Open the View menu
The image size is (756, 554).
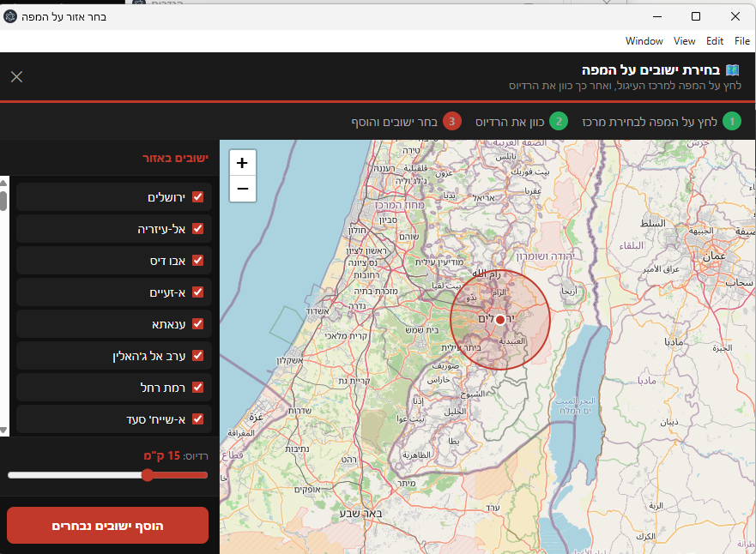click(x=684, y=41)
